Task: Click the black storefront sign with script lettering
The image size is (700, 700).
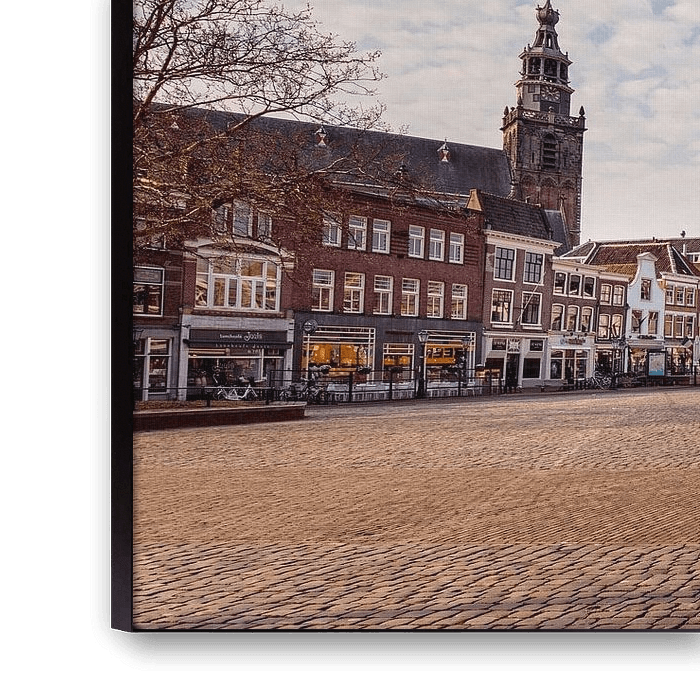Action: [239, 338]
